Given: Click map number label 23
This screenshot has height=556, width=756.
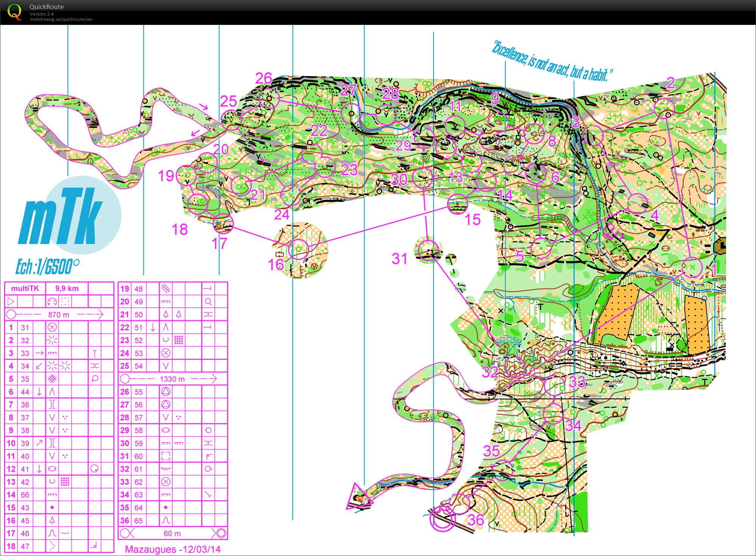Looking at the screenshot, I should (x=349, y=170).
